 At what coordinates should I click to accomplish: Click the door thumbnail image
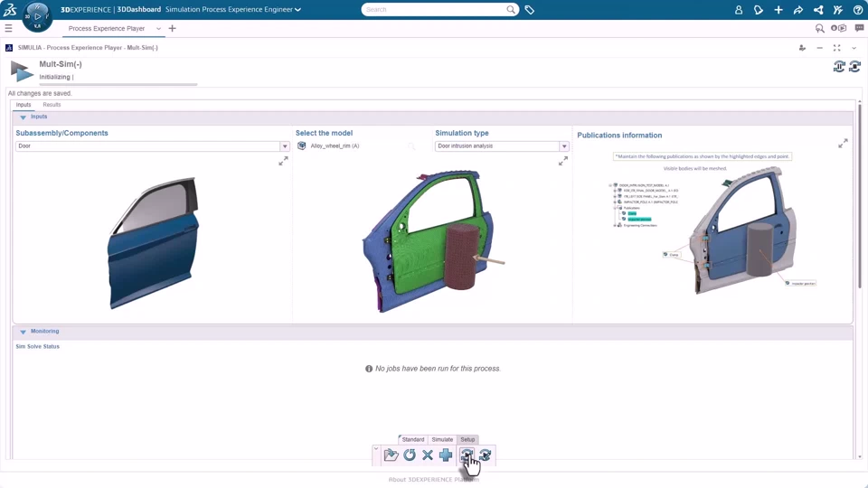pyautogui.click(x=154, y=242)
